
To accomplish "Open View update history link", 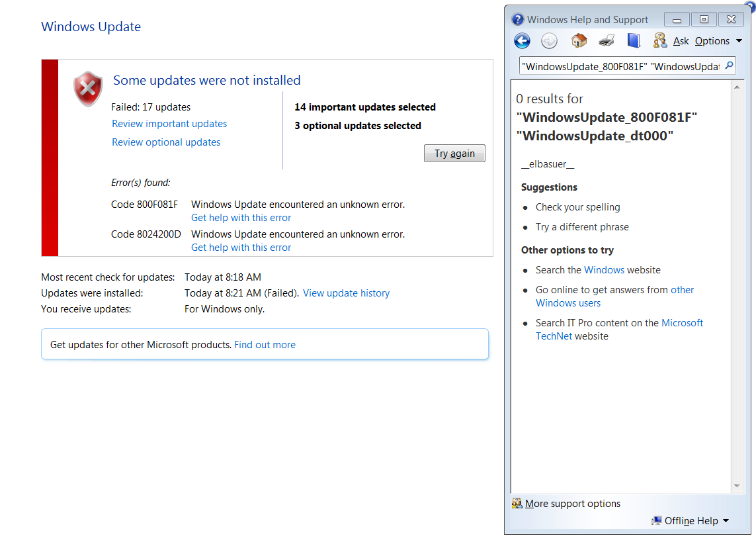I will click(x=346, y=293).
